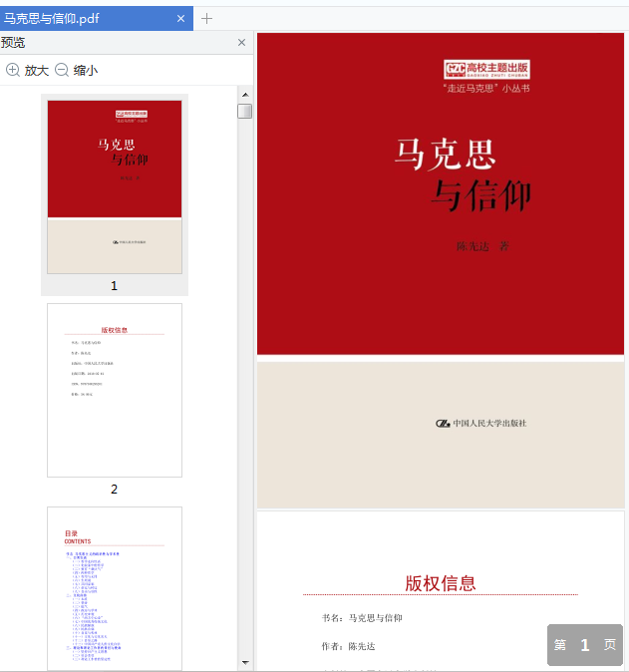Click the author 陈先达 著 on cover
Image resolution: width=629 pixels, height=672 pixels.
(x=482, y=246)
